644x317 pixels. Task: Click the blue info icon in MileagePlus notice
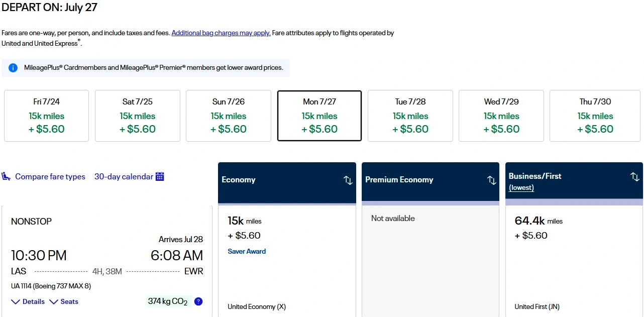click(13, 68)
